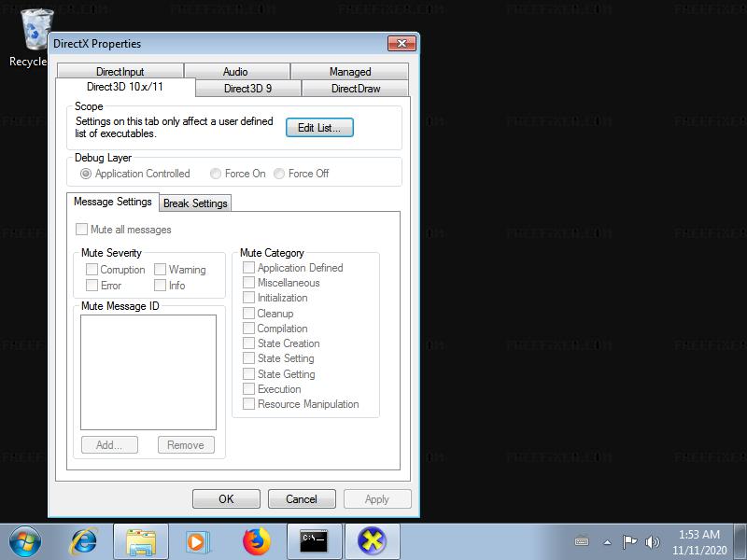
Task: Click the Add... message ID button
Action: coord(109,445)
